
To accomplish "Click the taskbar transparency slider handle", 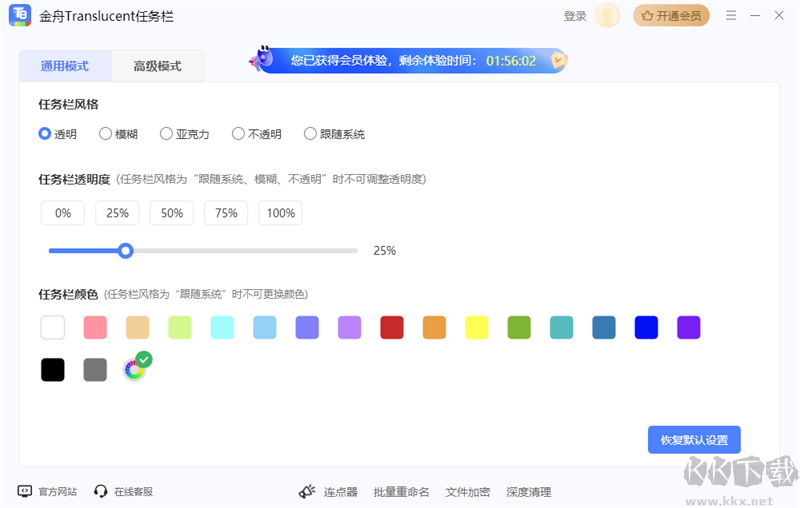I will point(126,250).
